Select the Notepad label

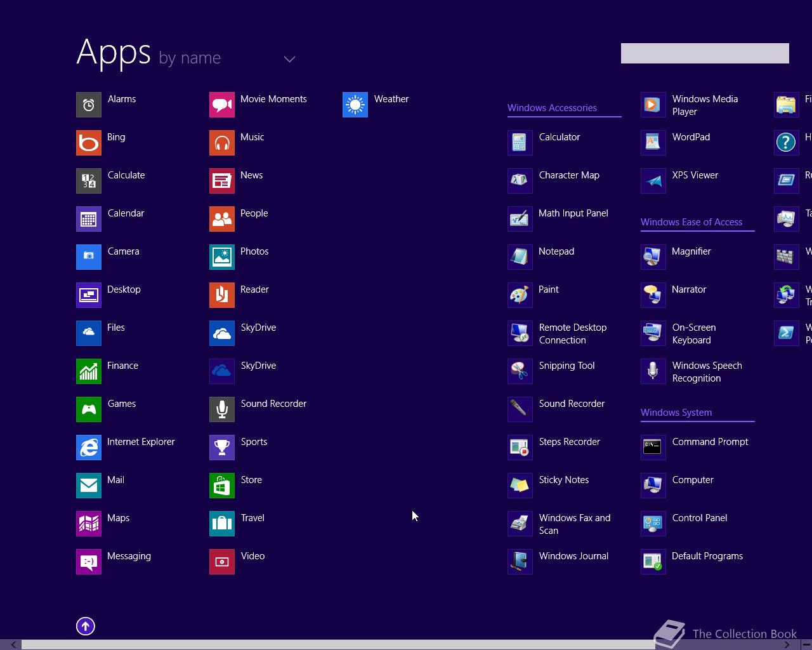[556, 251]
